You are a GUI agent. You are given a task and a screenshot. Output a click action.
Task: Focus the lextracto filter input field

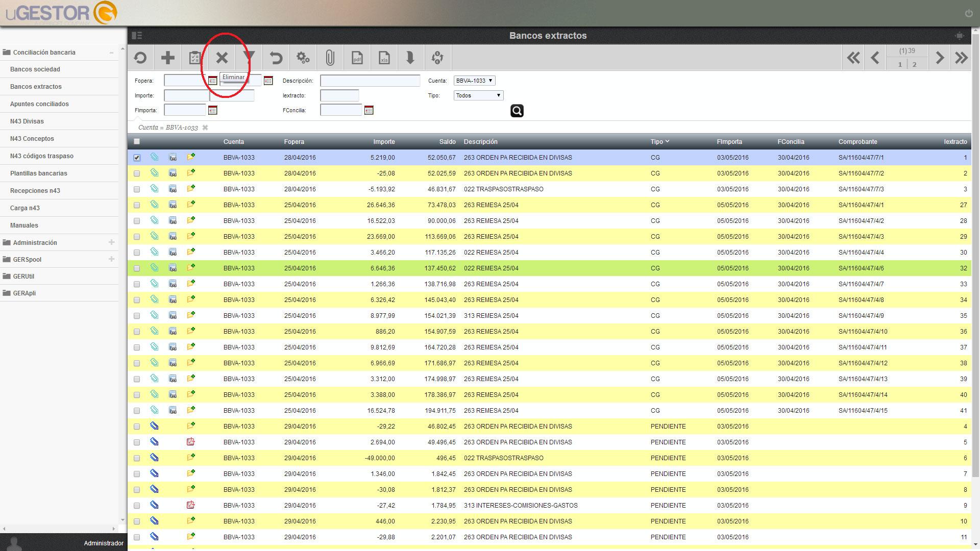click(339, 95)
